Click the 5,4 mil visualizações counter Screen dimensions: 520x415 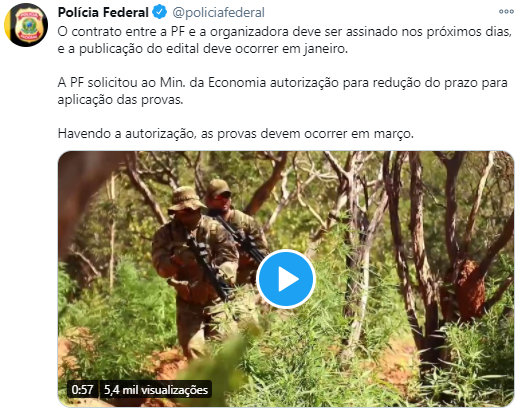coord(156,389)
